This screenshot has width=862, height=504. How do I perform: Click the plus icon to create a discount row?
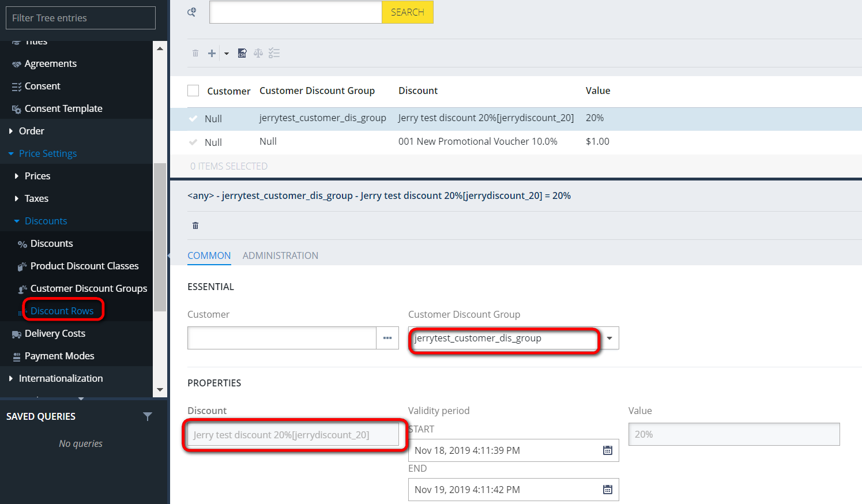coord(212,54)
